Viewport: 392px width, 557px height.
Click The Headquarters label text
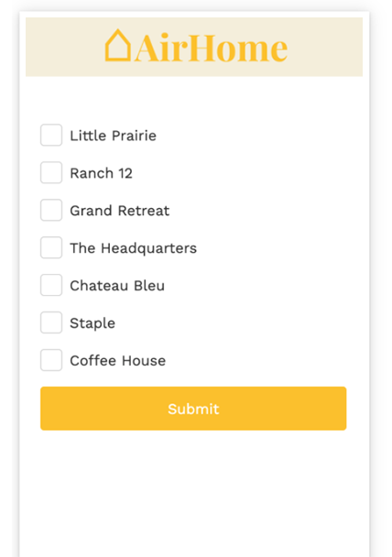click(133, 248)
